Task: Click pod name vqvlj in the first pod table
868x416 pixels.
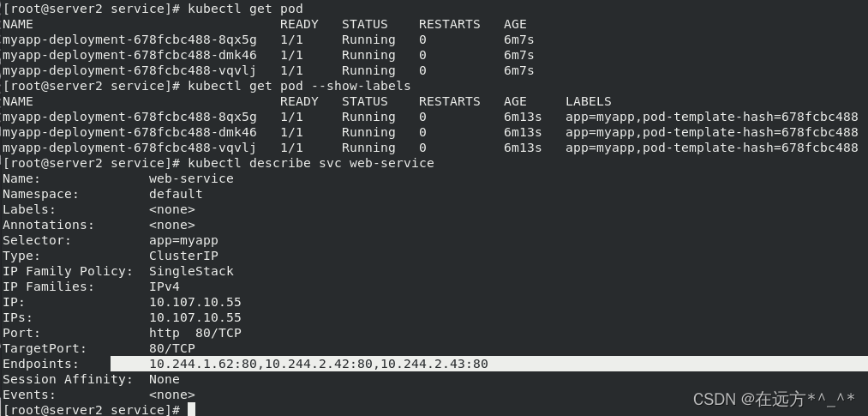Action: pos(129,71)
